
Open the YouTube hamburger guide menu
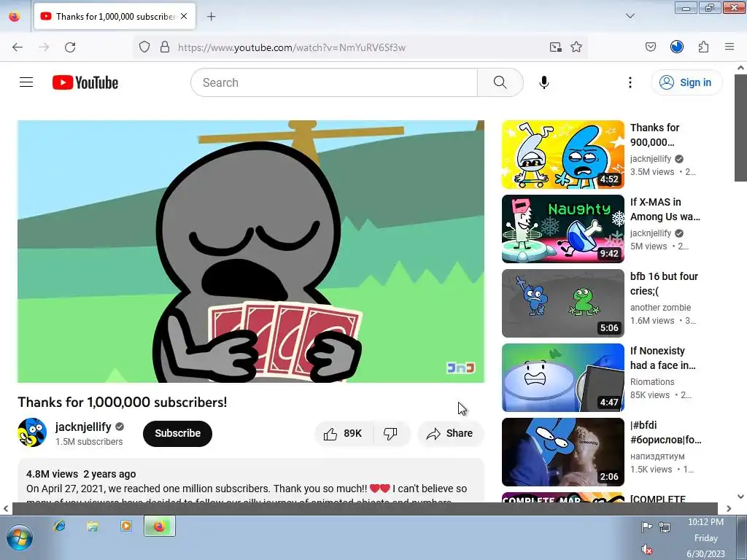tap(26, 82)
